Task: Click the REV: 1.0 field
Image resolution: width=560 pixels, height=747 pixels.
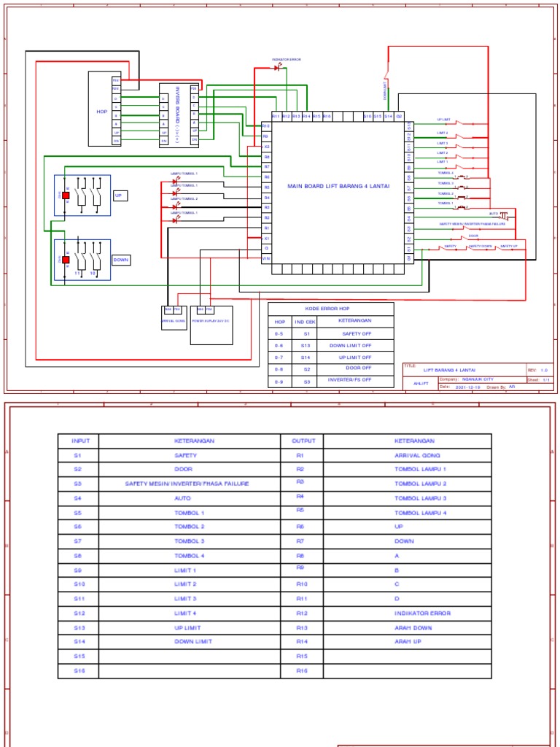Action: (540, 370)
